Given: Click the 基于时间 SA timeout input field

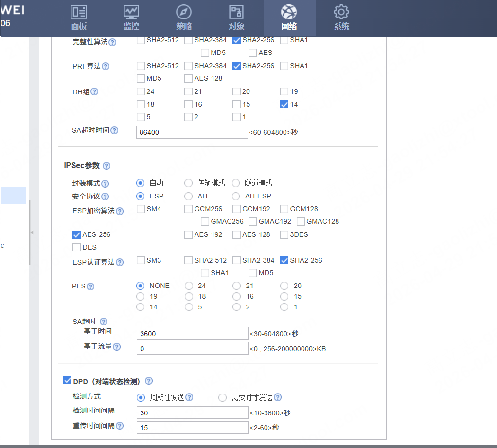Looking at the screenshot, I should click(x=192, y=334).
